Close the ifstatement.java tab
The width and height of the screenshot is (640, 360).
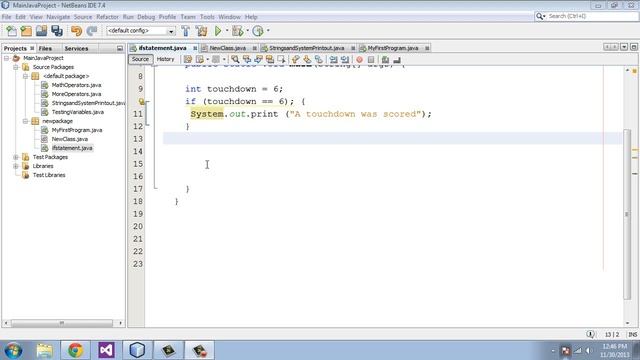[x=195, y=48]
